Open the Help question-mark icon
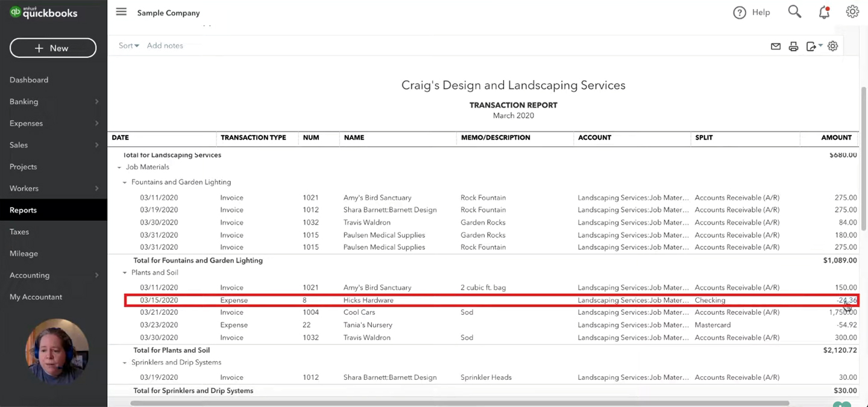 [740, 13]
